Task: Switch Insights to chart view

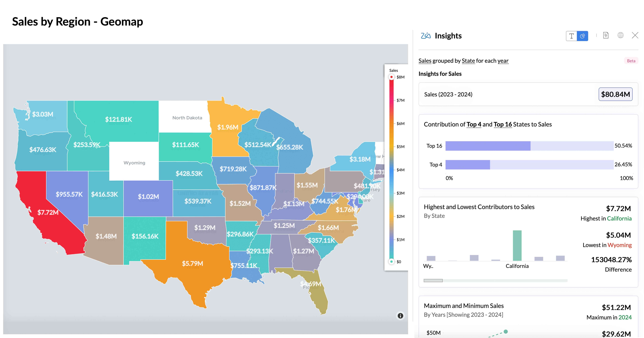Action: 582,36
